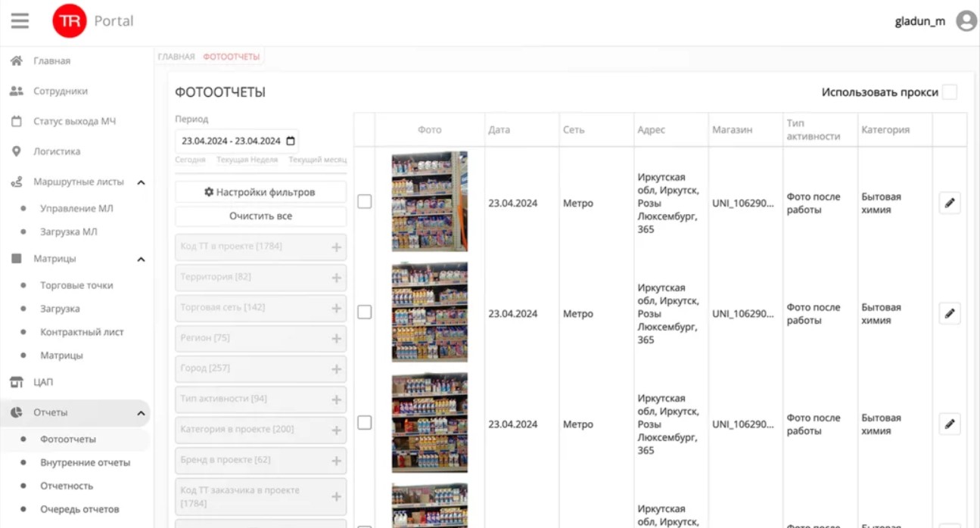This screenshot has height=528, width=980.
Task: Select the Текущий месяц period shortcut
Action: pyautogui.click(x=317, y=160)
